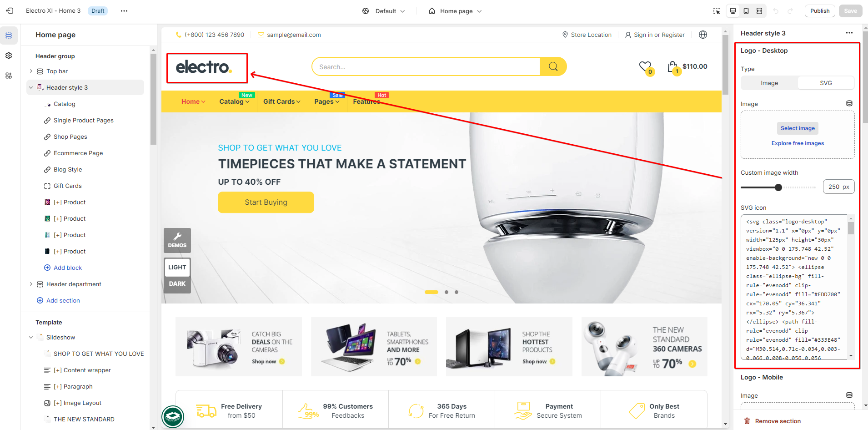This screenshot has width=868, height=430.
Task: Select the Image logo type option
Action: (769, 83)
